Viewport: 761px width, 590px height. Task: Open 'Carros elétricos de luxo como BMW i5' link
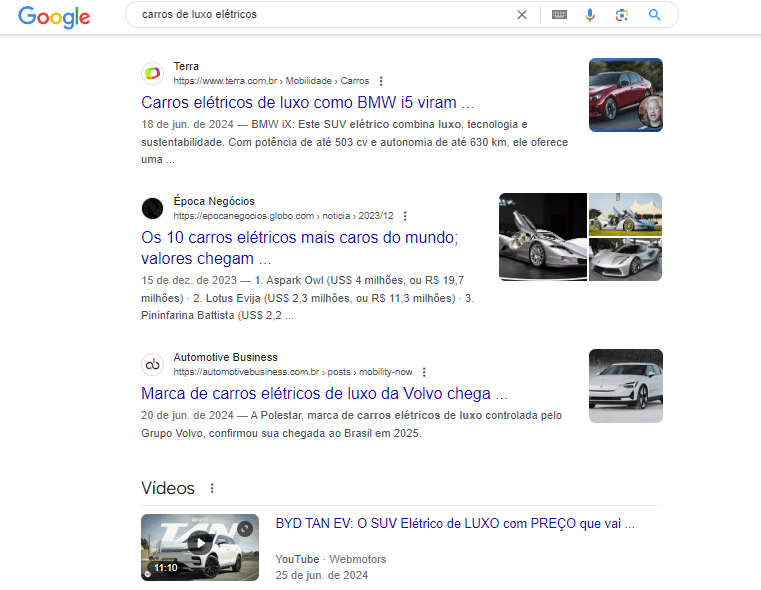click(307, 102)
